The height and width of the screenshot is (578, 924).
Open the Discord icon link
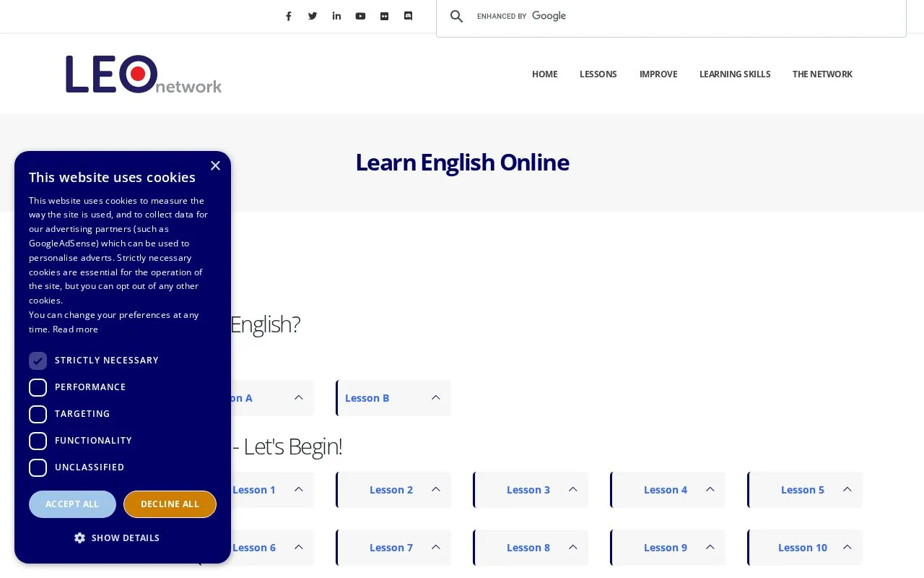[x=408, y=16]
